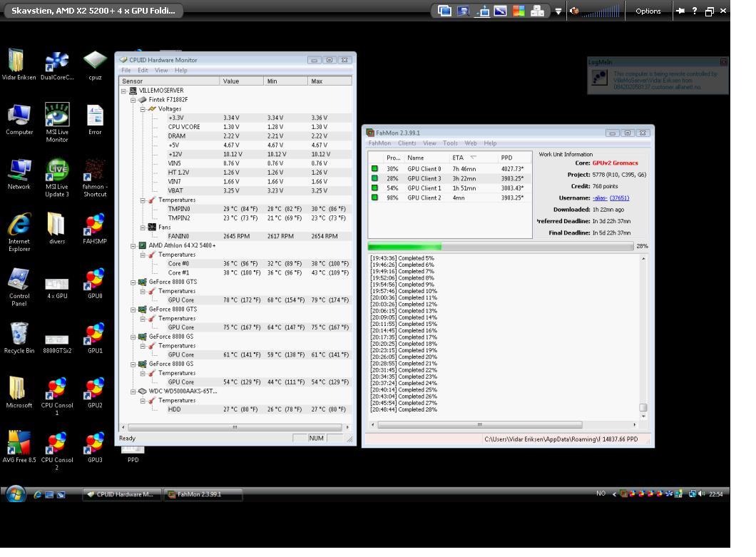This screenshot has width=756, height=557.
Task: Open the Computer desktop icon
Action: 19,120
